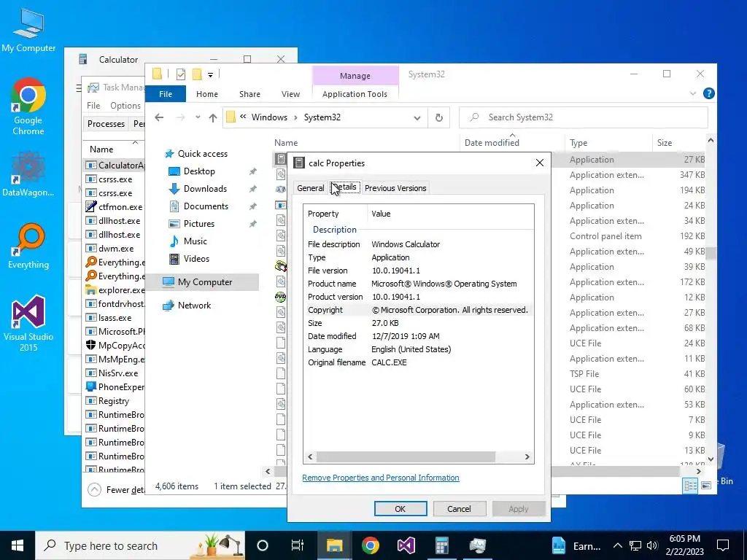Switch to Details view layout icon
Image resolution: width=747 pixels, height=560 pixels.
point(690,485)
